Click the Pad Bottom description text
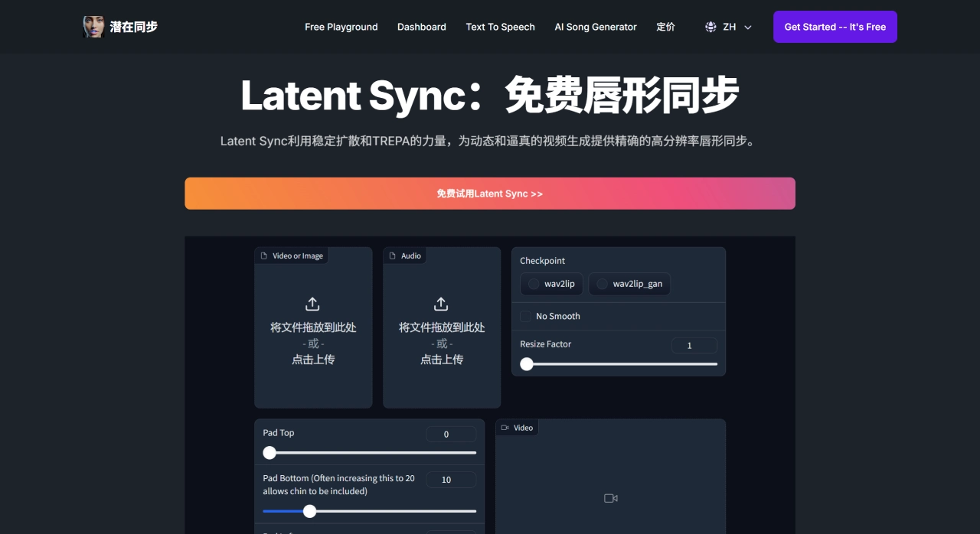The image size is (980, 534). pos(339,484)
